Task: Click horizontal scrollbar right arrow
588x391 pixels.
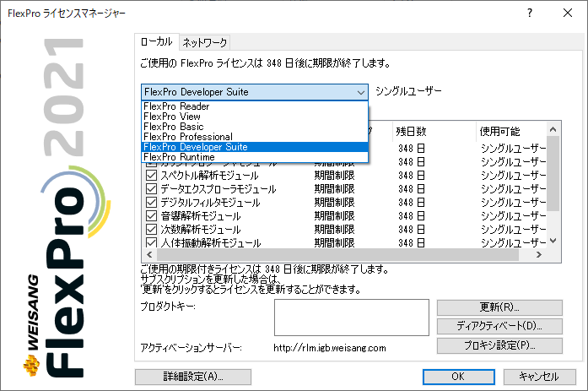Action: [539, 255]
